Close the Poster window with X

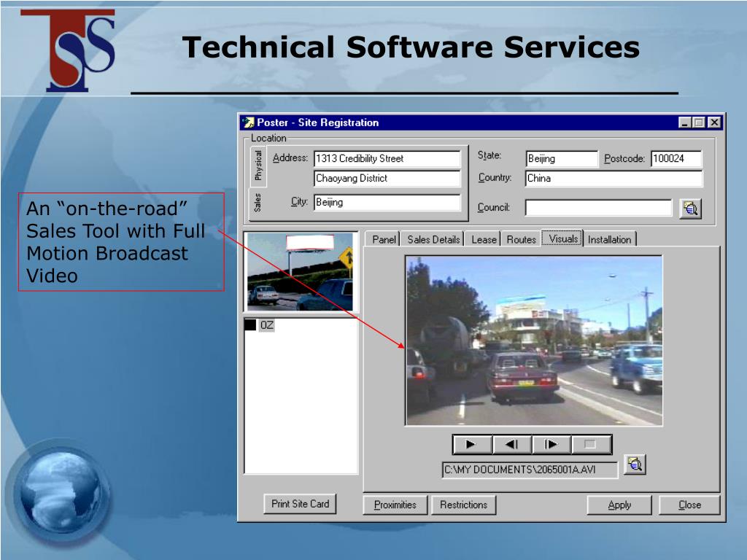coord(714,122)
